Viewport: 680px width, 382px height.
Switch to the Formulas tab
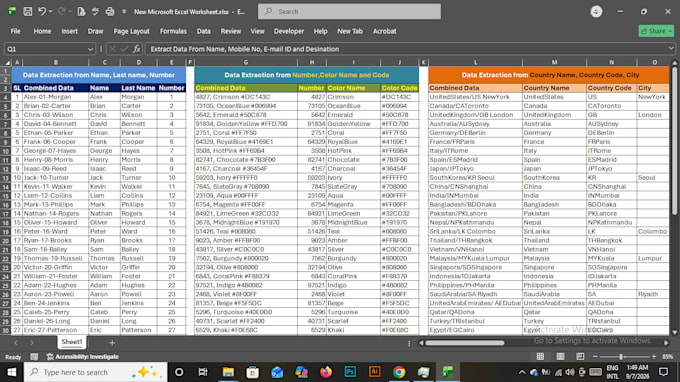click(173, 31)
